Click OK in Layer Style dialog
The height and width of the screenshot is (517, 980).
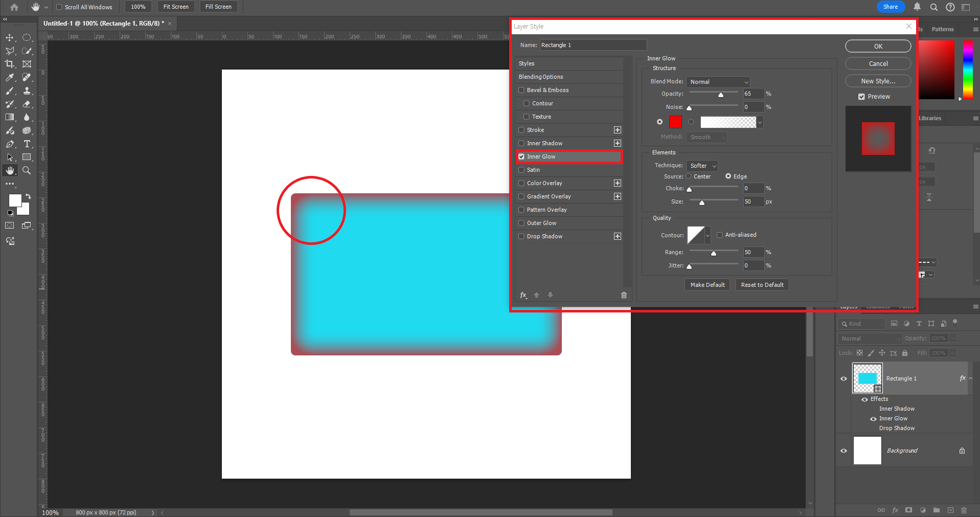878,46
